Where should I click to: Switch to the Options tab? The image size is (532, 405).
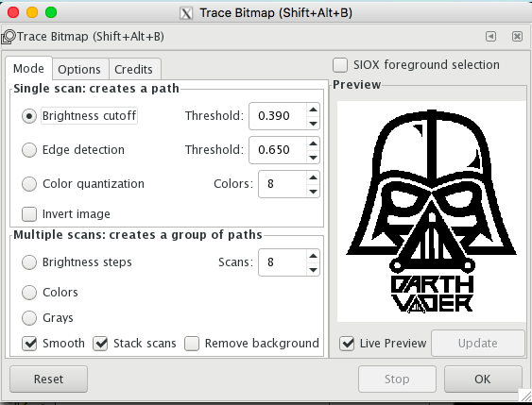coord(79,70)
